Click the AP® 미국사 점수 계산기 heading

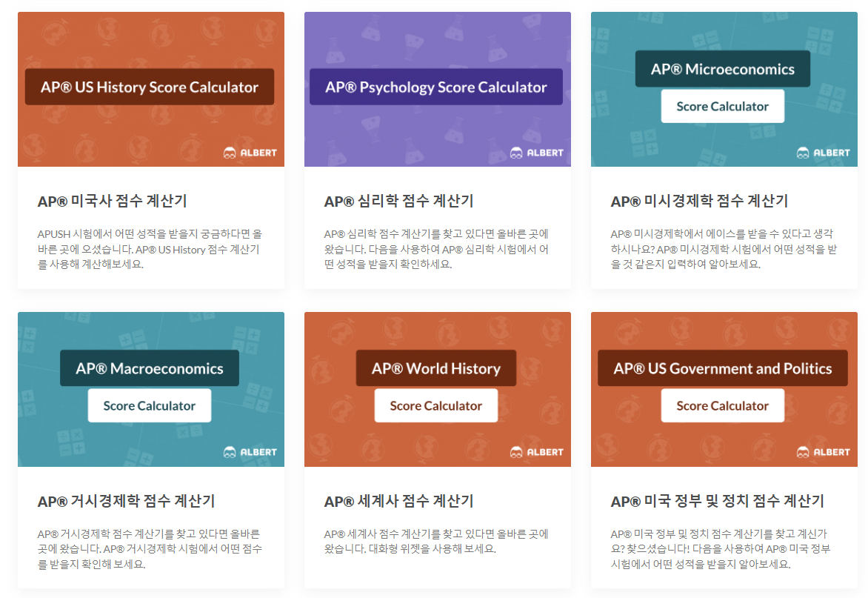(x=113, y=201)
